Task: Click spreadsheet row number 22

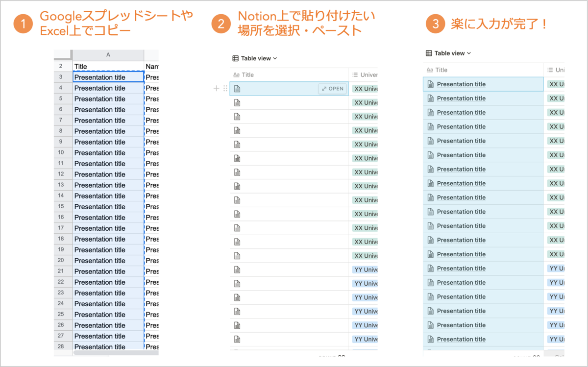Action: click(x=63, y=282)
